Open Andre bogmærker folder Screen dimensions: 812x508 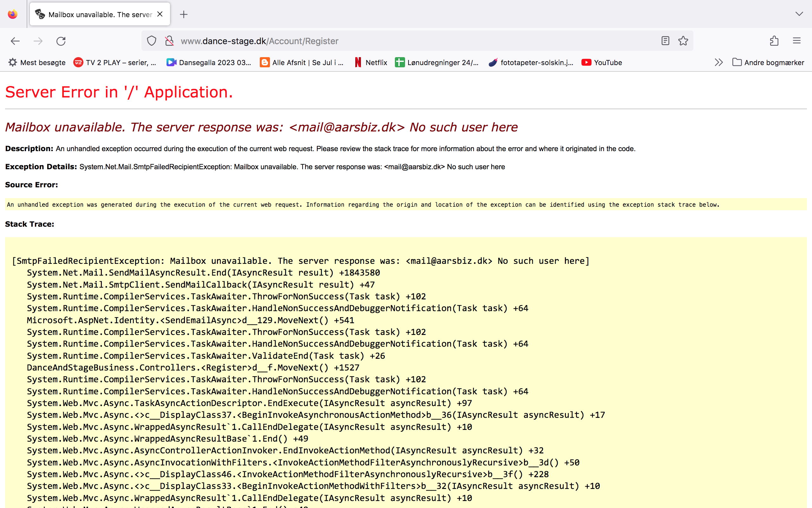tap(768, 63)
